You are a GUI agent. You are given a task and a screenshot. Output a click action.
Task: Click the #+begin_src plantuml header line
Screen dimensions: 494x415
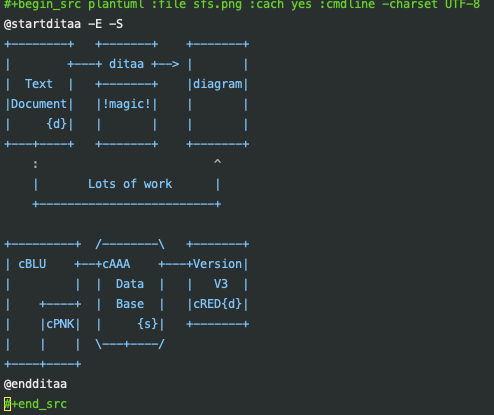[x=242, y=5]
